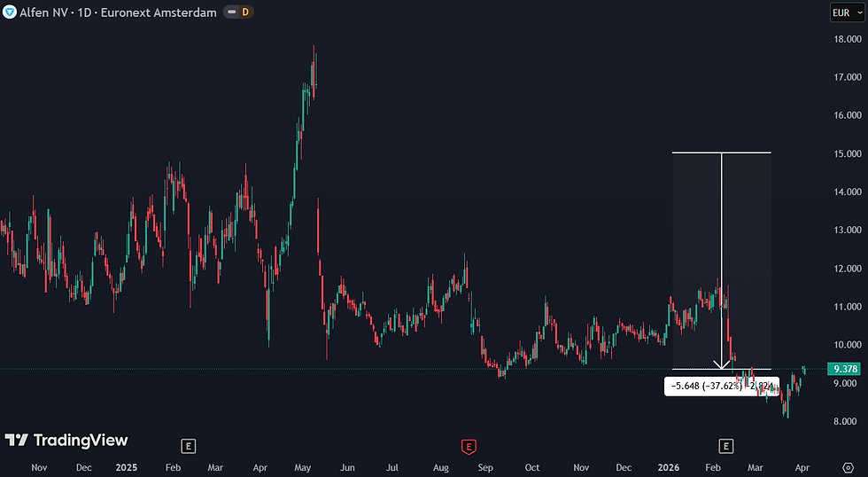Click the 8.000 price axis label
The height and width of the screenshot is (477, 868).
point(845,422)
